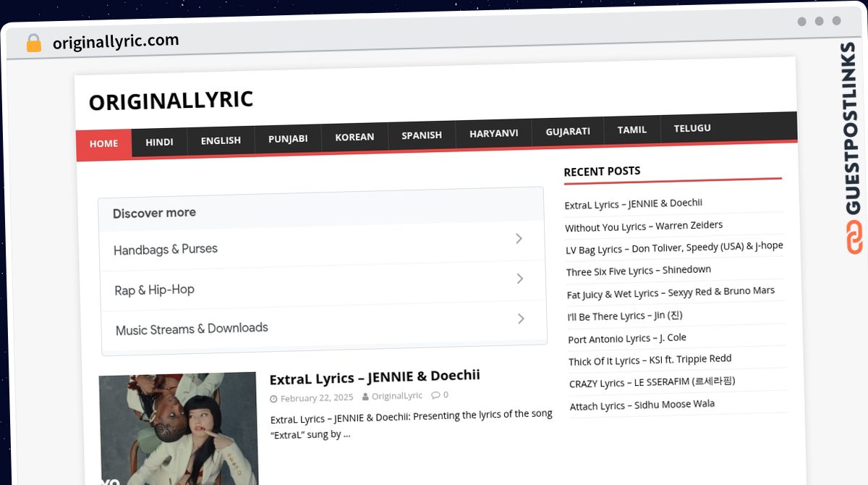Open recent post LV Bag Lyrics – Don Toliver
Screen dimensions: 868x485
[674, 248]
